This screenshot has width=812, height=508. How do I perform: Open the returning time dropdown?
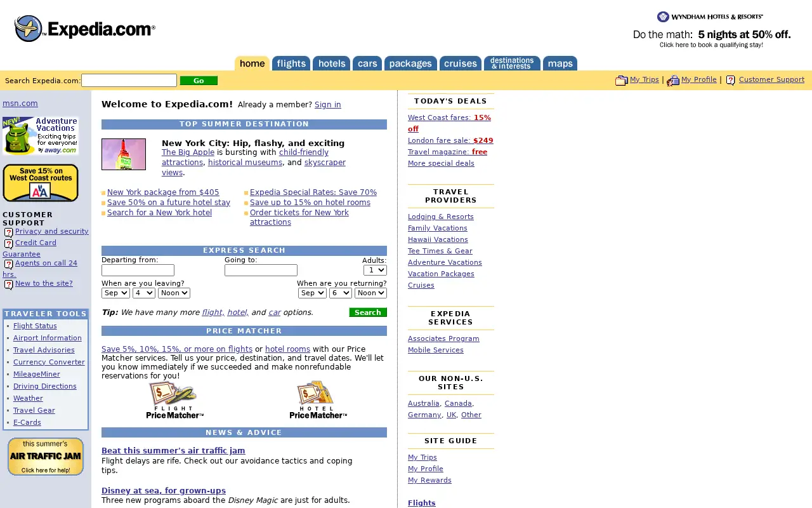[370, 293]
